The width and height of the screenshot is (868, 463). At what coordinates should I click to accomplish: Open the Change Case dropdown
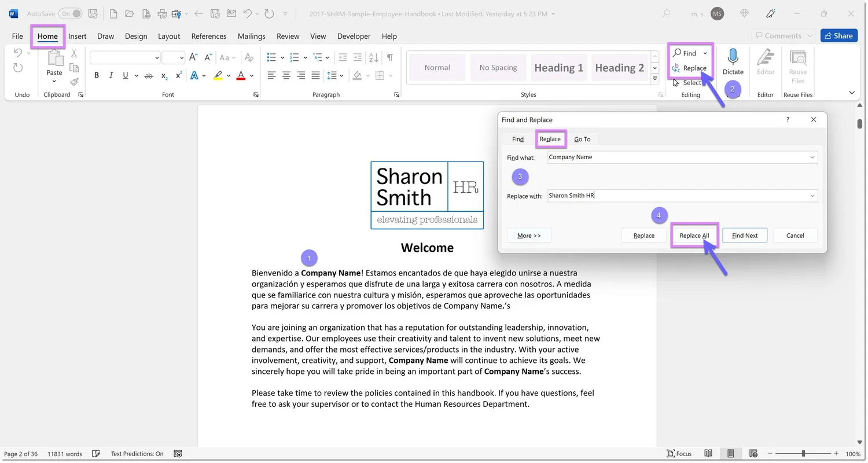(x=227, y=57)
